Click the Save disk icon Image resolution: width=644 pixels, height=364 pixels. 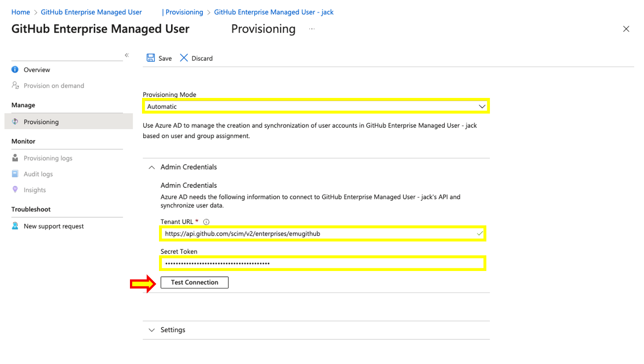[x=151, y=58]
